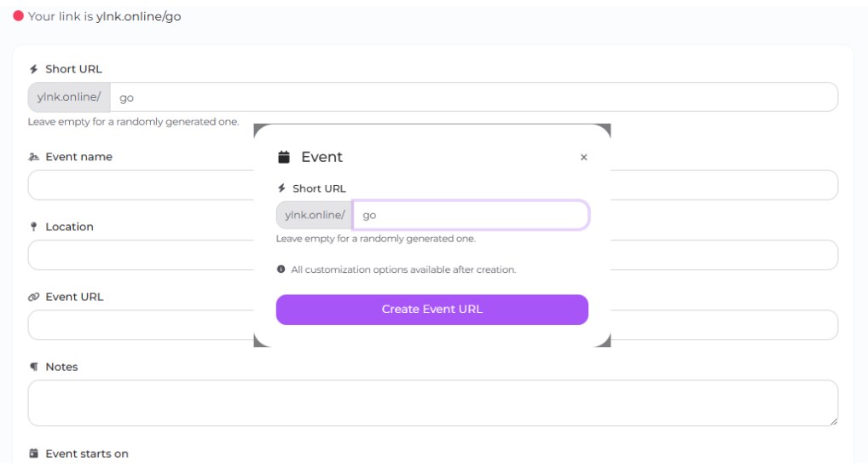Click the paragraph icon beside Notes
Viewport: 868px width, 469px height.
(34, 367)
